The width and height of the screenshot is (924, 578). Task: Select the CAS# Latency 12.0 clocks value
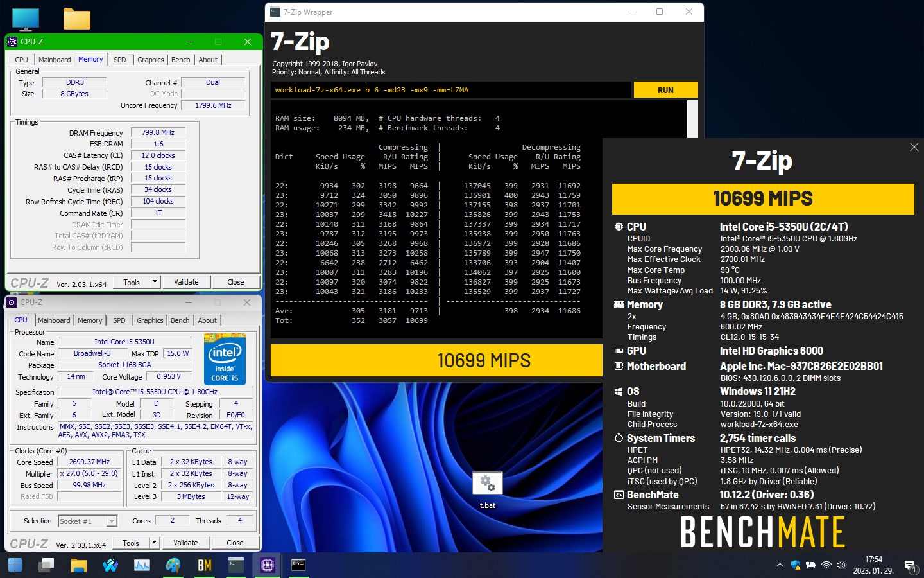point(158,155)
